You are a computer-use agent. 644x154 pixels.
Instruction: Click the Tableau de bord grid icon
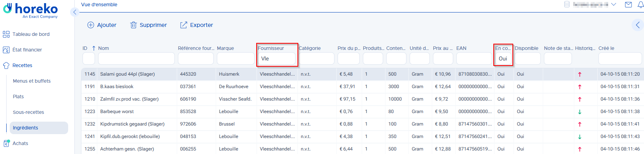coord(6,34)
